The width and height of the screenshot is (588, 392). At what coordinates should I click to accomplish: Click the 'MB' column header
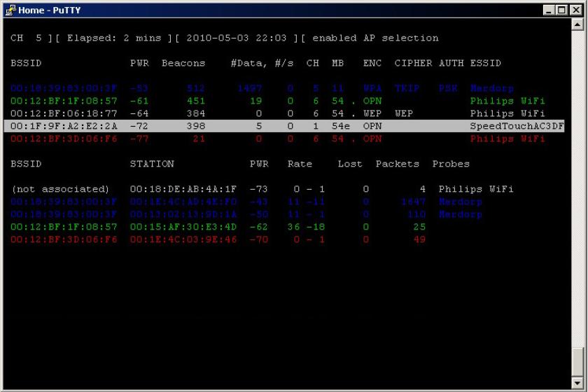pos(337,64)
